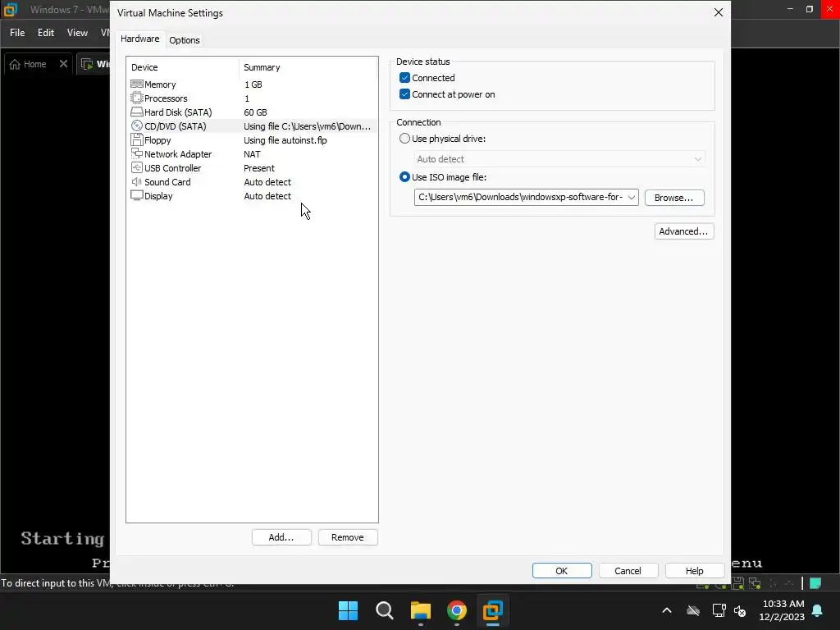Click the floppy status icon in VMware status bar
840x630 pixels.
click(x=737, y=583)
